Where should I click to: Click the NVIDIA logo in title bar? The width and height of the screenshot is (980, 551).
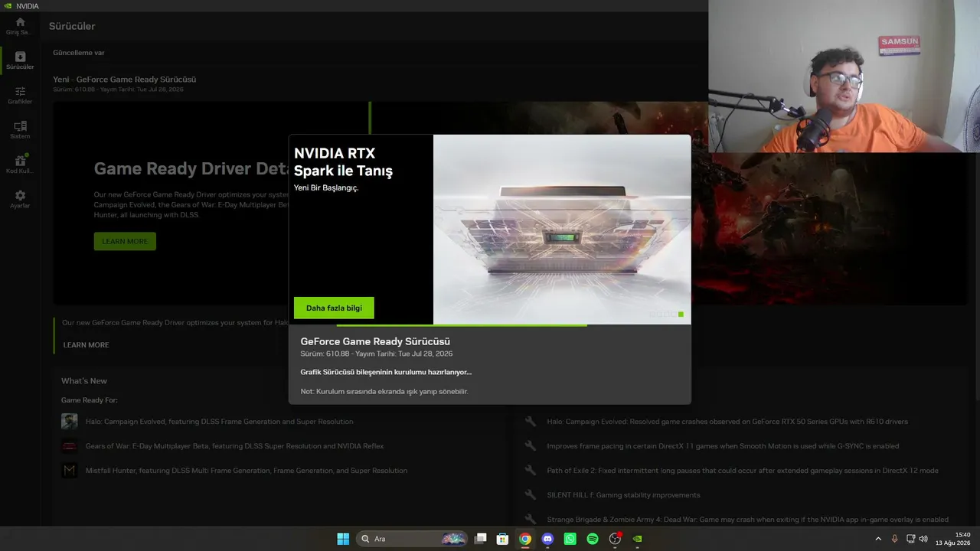8,6
